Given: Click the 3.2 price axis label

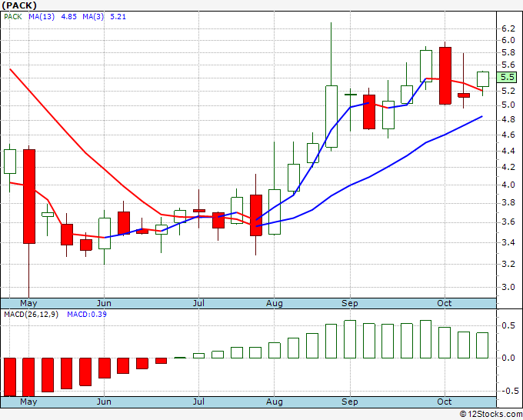Looking at the screenshot, I should (508, 264).
